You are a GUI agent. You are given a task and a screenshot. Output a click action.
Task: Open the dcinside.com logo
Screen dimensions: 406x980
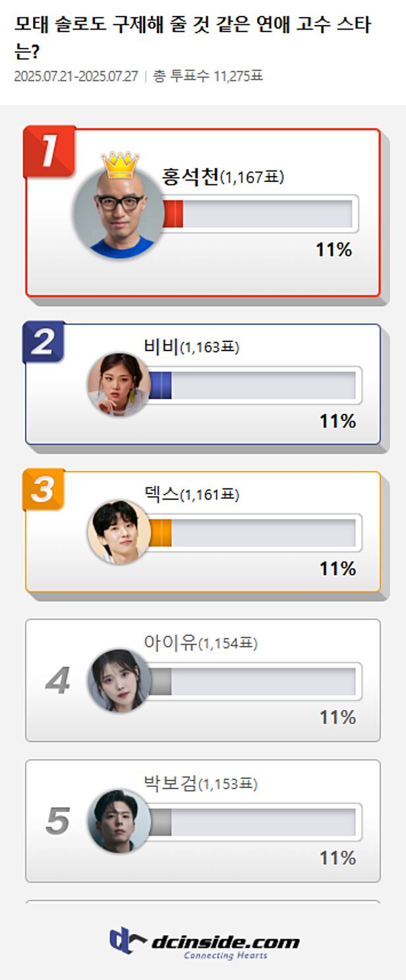click(204, 942)
